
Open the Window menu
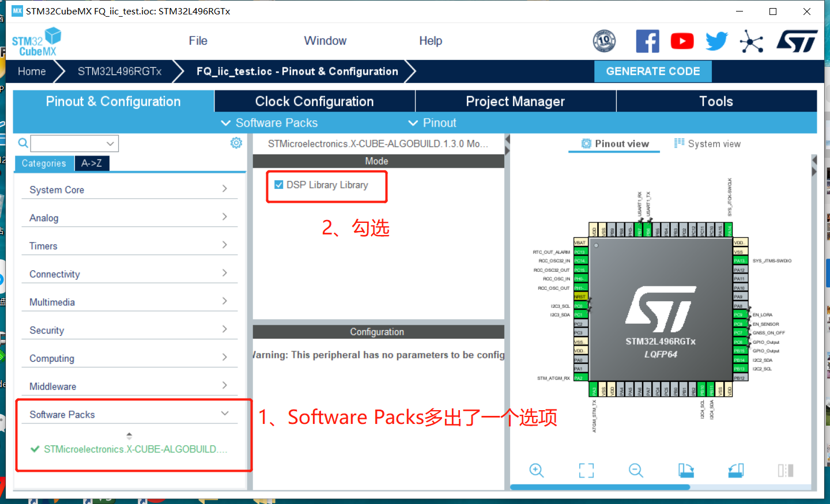325,41
